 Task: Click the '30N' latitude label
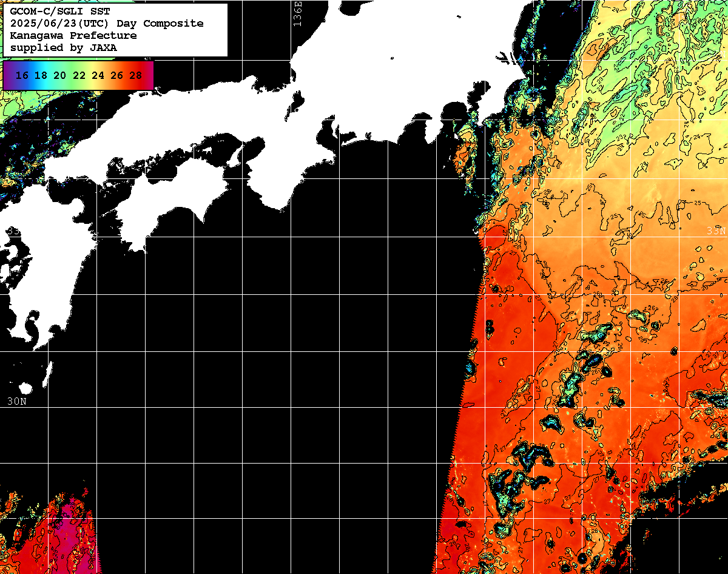16,402
